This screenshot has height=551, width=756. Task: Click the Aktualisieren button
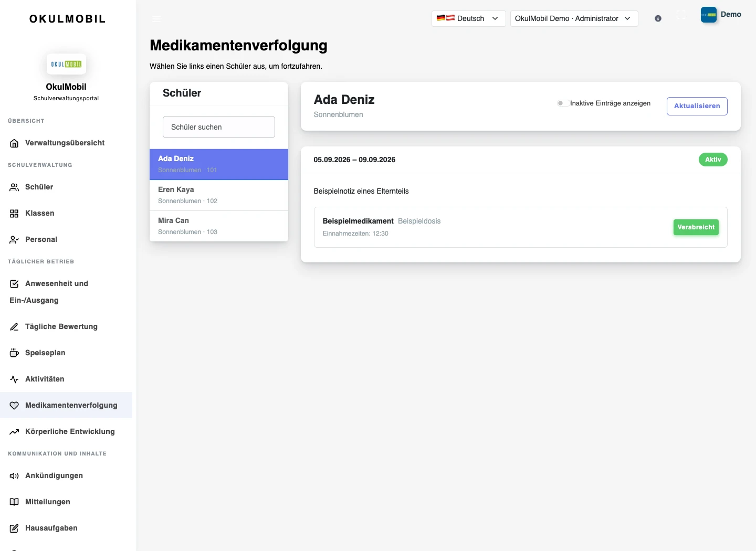tap(697, 106)
